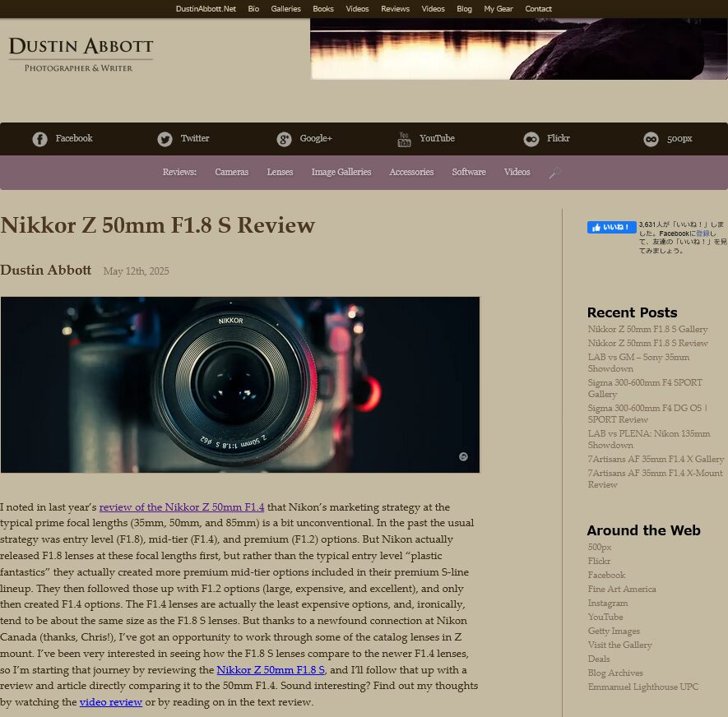Open 7Artisans AF 35mm F1.4 X Gallery post
Viewport: 728px width, 717px height.
click(x=656, y=459)
